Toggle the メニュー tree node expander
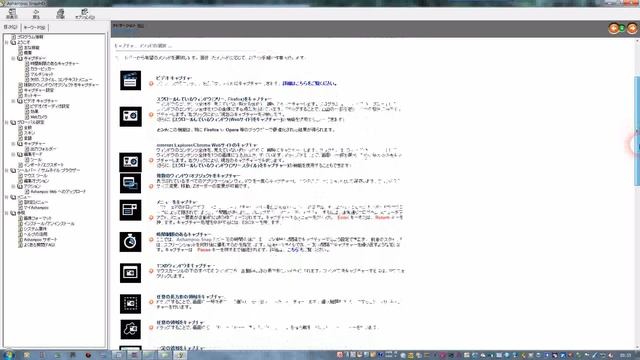This screenshot has width=640, height=360. click(7, 197)
